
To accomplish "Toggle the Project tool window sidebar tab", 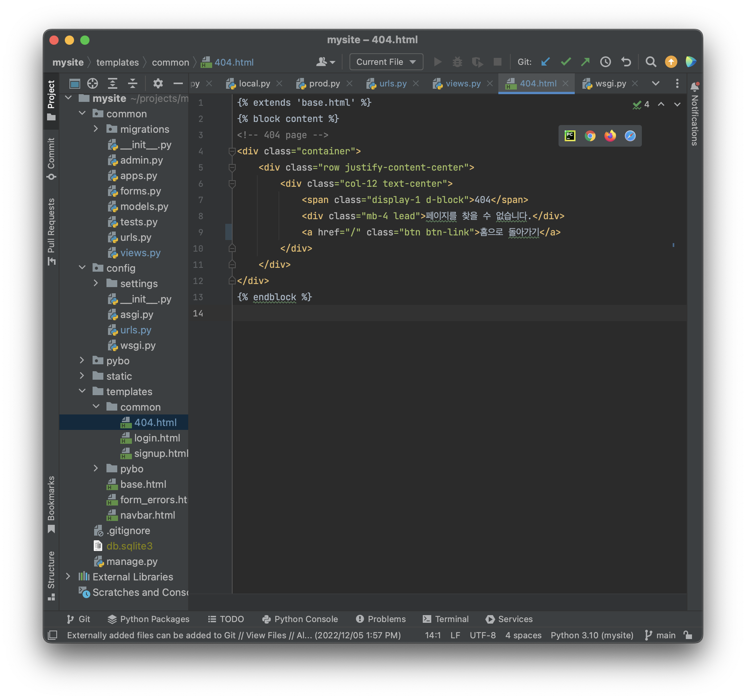I will [x=51, y=100].
